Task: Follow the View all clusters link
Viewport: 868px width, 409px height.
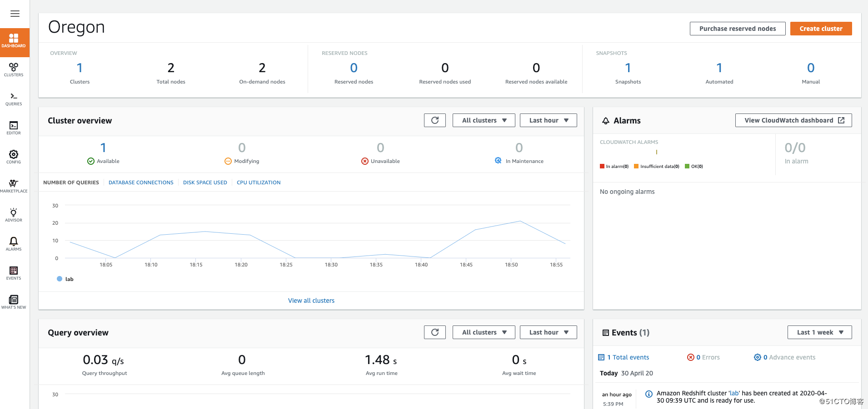Action: pos(311,301)
